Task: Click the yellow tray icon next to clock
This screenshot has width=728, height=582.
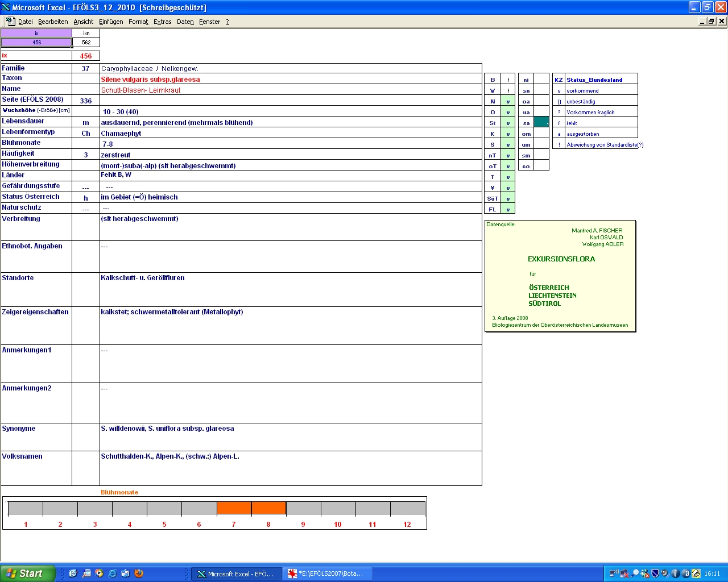Action: (696, 573)
